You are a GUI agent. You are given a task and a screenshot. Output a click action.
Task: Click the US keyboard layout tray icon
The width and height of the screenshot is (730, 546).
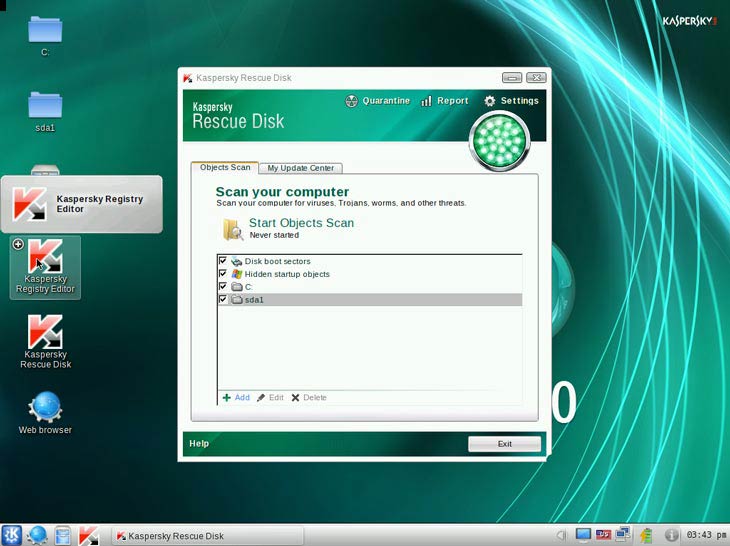point(603,535)
